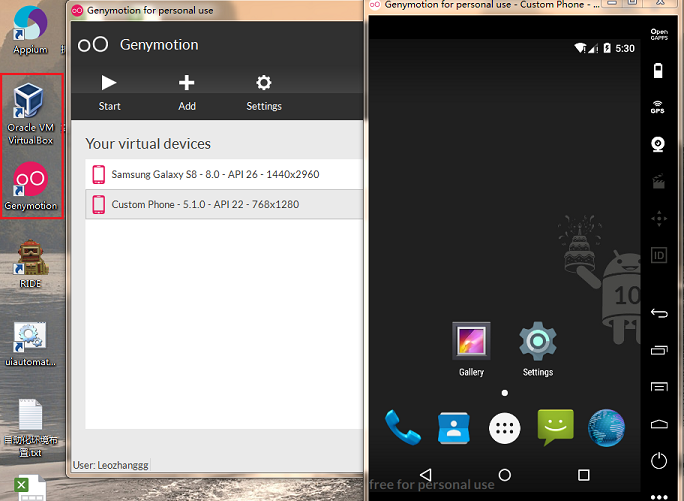Open the Browser globe app
Viewport: 684px width, 501px height.
pyautogui.click(x=606, y=428)
